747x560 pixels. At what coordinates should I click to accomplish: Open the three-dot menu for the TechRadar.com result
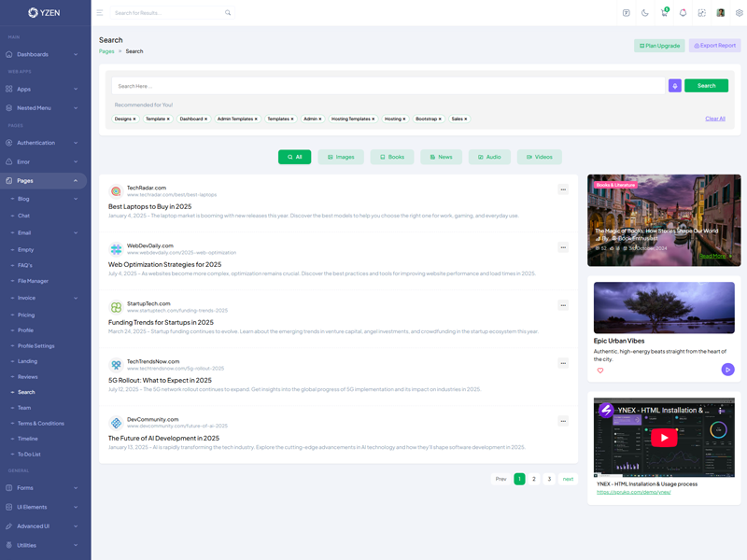click(563, 189)
